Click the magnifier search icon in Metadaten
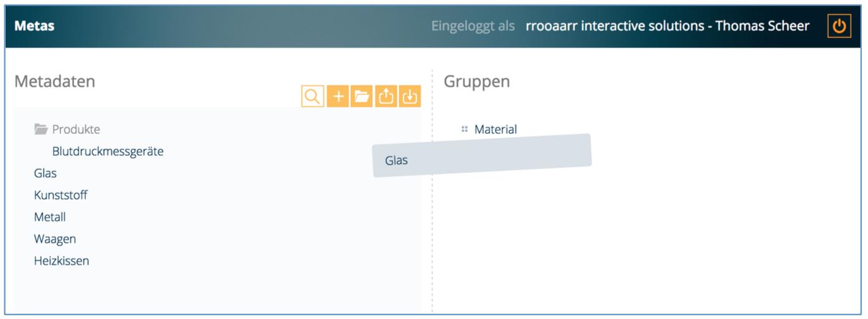Viewport: 868px width, 319px height. [313, 96]
